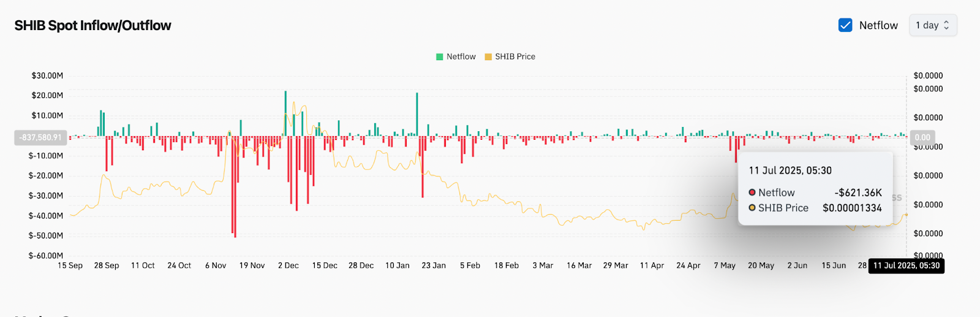Viewport: 980px width, 317px height.
Task: Click the 23 Jan x-axis label
Action: tap(434, 265)
